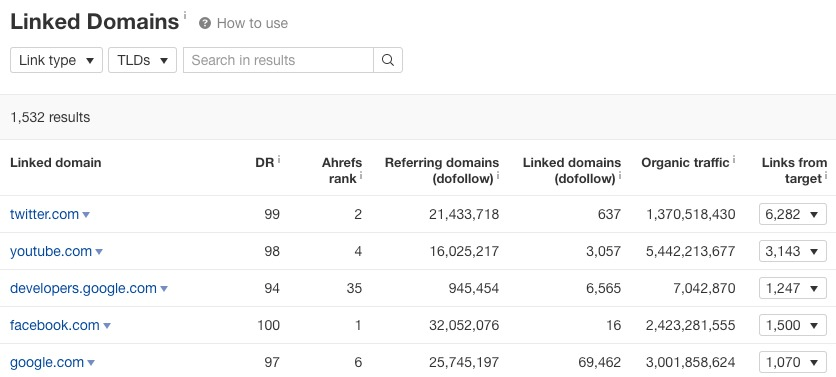The width and height of the screenshot is (836, 377).
Task: Open the facebook.com 1,500 links dropdown
Action: coord(793,325)
